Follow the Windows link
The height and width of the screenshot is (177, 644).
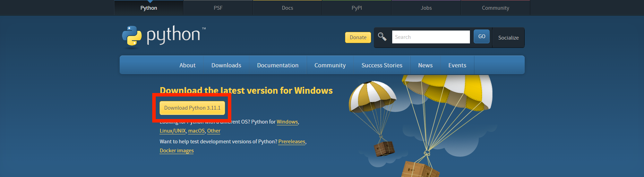click(287, 122)
